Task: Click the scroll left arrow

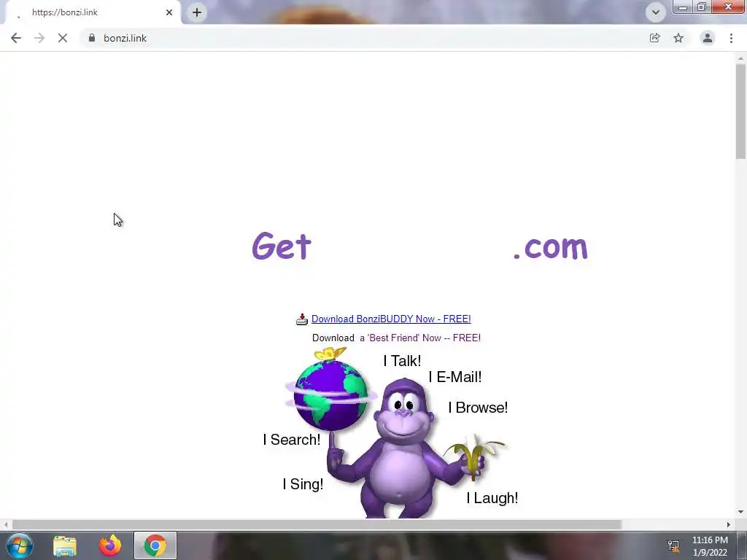Action: click(x=5, y=524)
